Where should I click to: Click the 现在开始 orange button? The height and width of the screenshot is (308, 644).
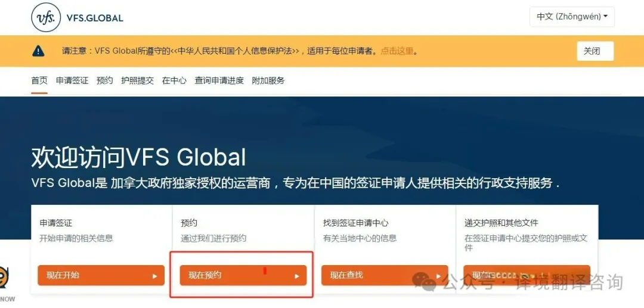101,275
